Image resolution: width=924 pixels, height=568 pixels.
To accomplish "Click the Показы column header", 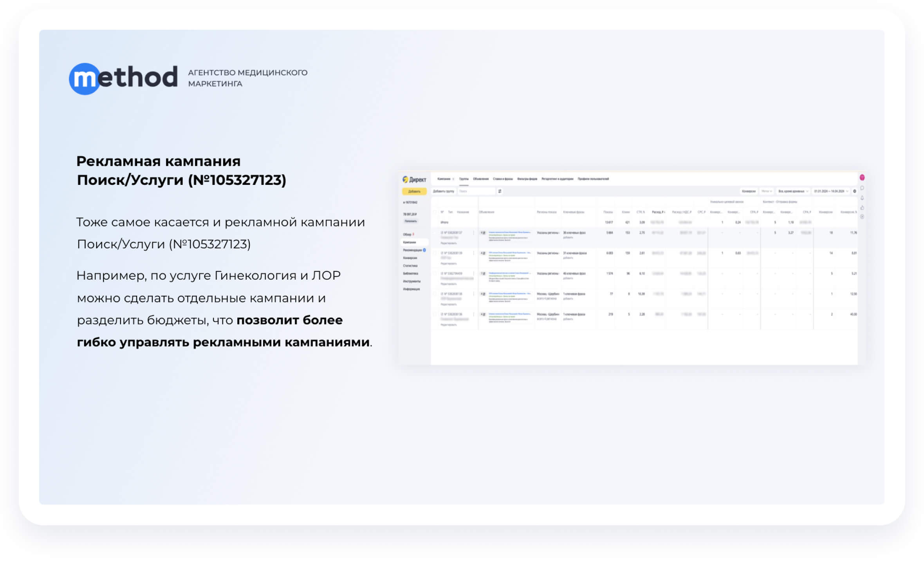I will 608,212.
